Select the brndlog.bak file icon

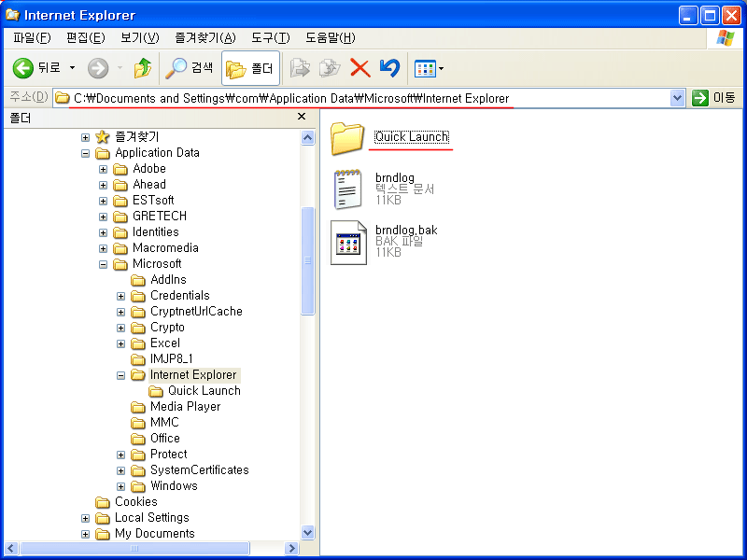(x=348, y=243)
